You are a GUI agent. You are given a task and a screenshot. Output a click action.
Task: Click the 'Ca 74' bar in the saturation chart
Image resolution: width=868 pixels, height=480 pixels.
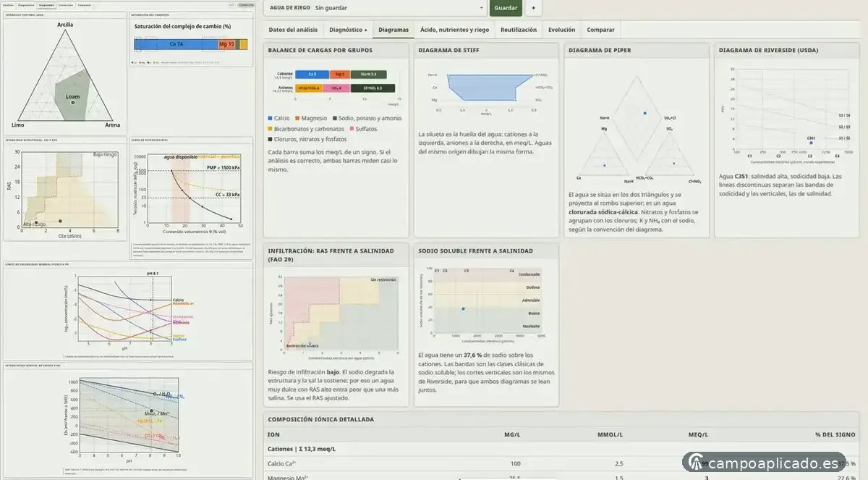click(176, 44)
